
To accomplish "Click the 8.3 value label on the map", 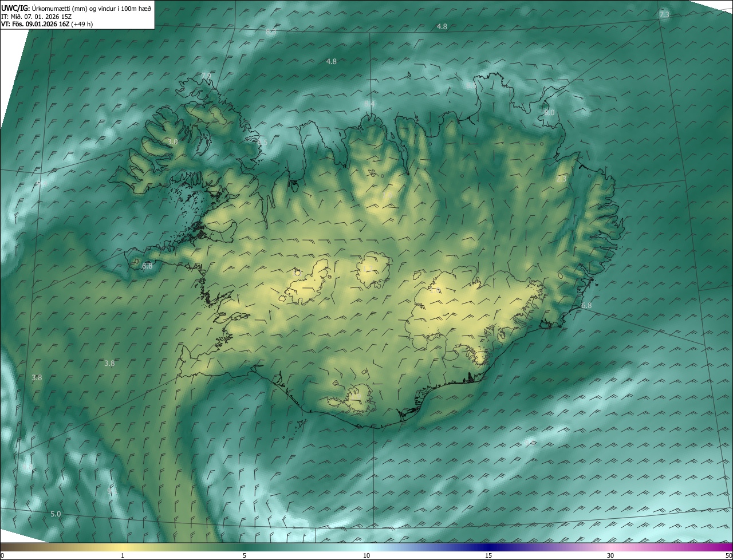I will [271, 31].
